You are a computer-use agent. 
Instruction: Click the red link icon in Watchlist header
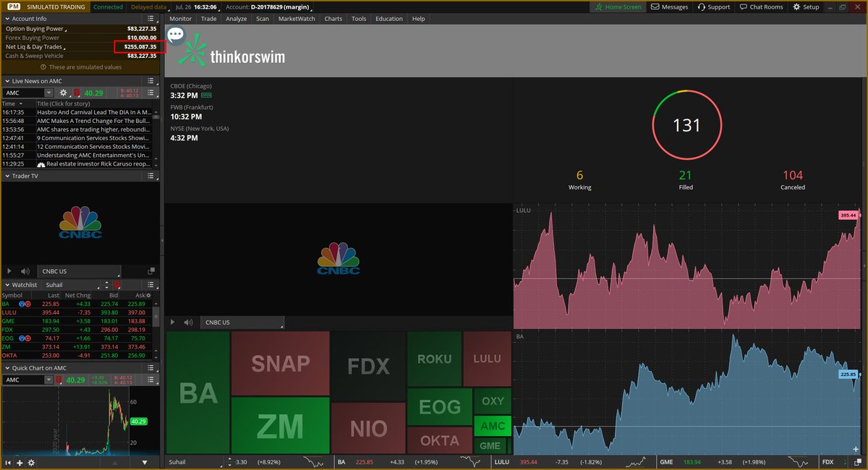pyautogui.click(x=117, y=285)
